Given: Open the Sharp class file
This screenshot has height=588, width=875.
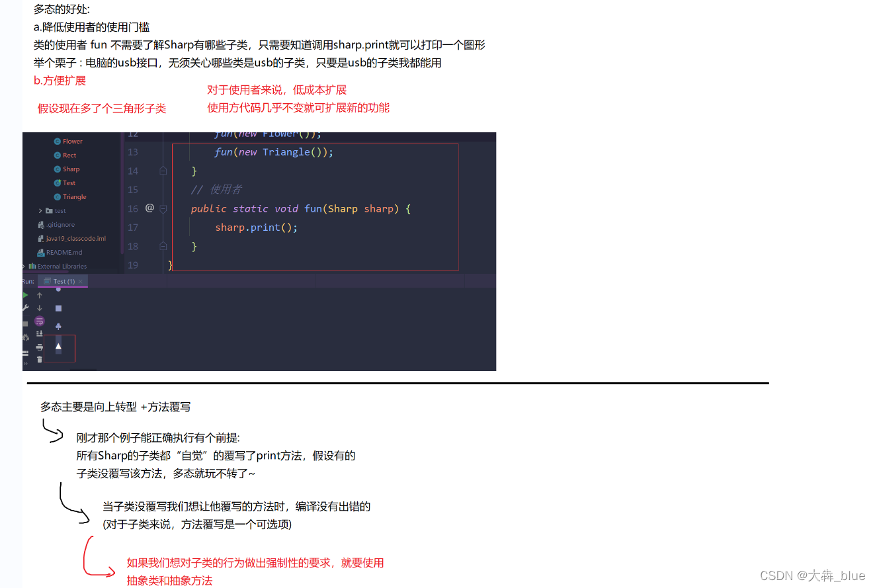Looking at the screenshot, I should coord(71,169).
